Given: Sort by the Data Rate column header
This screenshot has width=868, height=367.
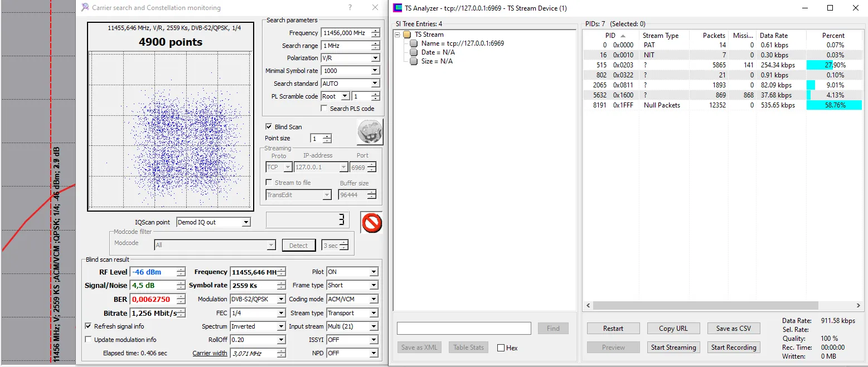Looking at the screenshot, I should point(774,36).
